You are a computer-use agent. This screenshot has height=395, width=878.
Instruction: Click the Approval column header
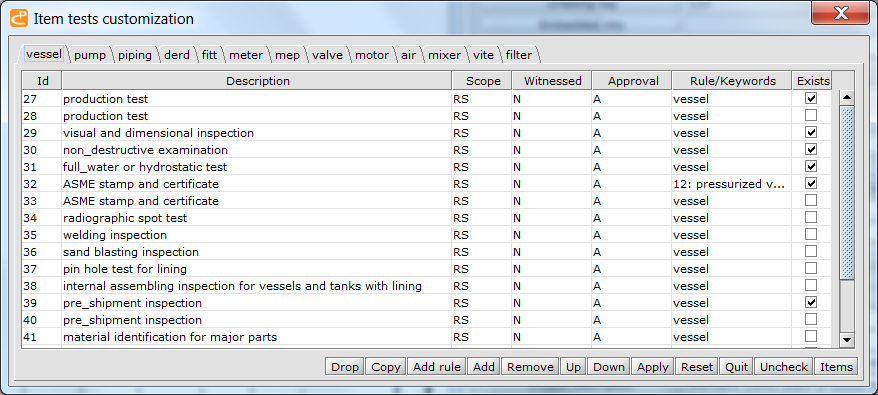[633, 81]
